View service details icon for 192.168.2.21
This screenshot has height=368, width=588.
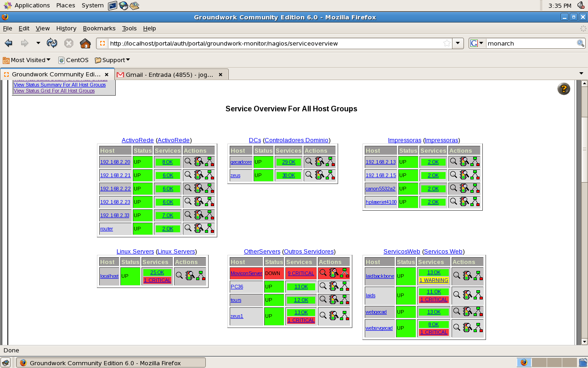click(x=198, y=175)
